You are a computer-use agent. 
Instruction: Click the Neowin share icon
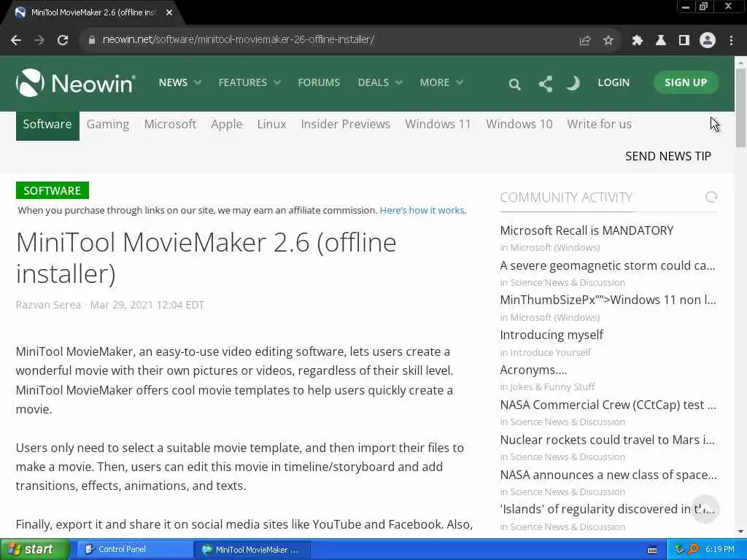point(546,84)
